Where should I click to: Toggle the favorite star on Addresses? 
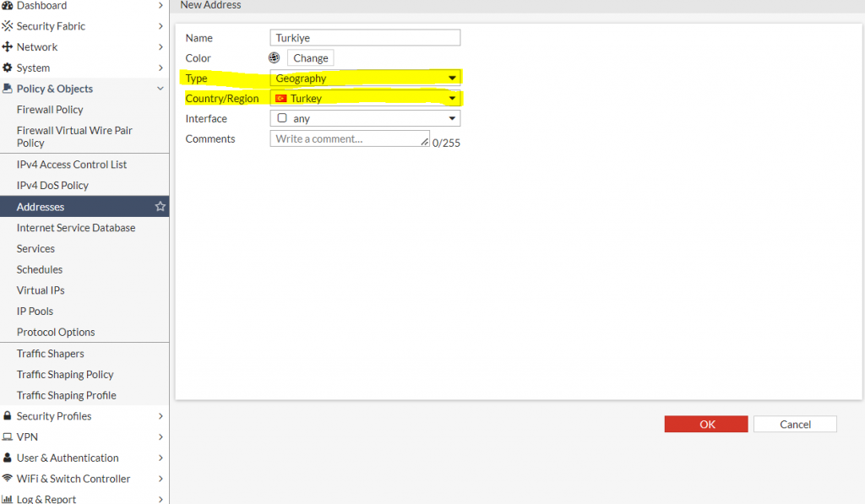(x=160, y=207)
